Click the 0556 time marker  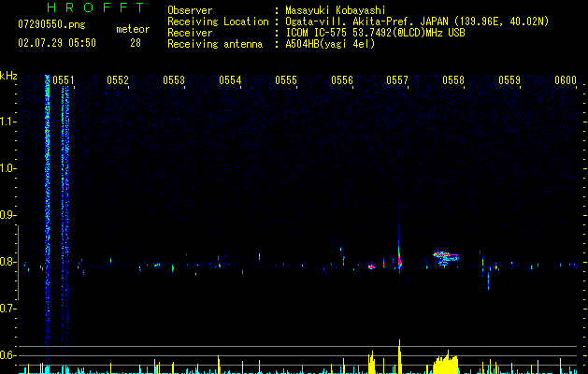pos(342,80)
